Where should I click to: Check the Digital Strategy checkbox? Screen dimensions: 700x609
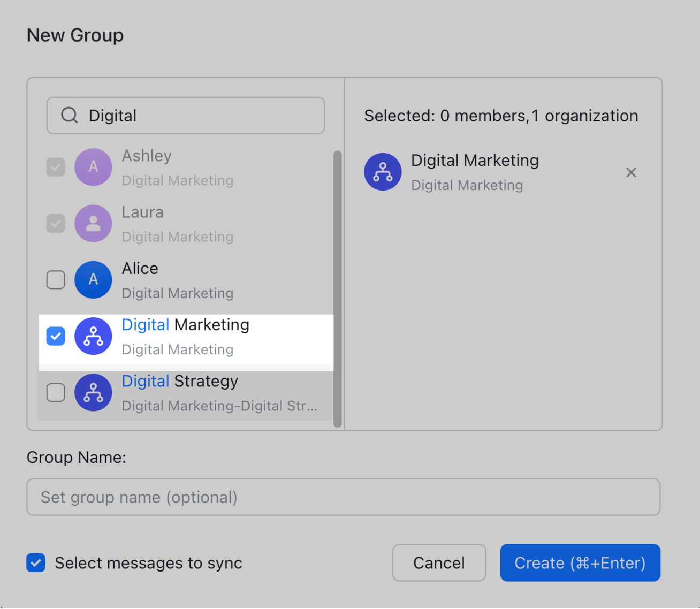click(x=55, y=392)
